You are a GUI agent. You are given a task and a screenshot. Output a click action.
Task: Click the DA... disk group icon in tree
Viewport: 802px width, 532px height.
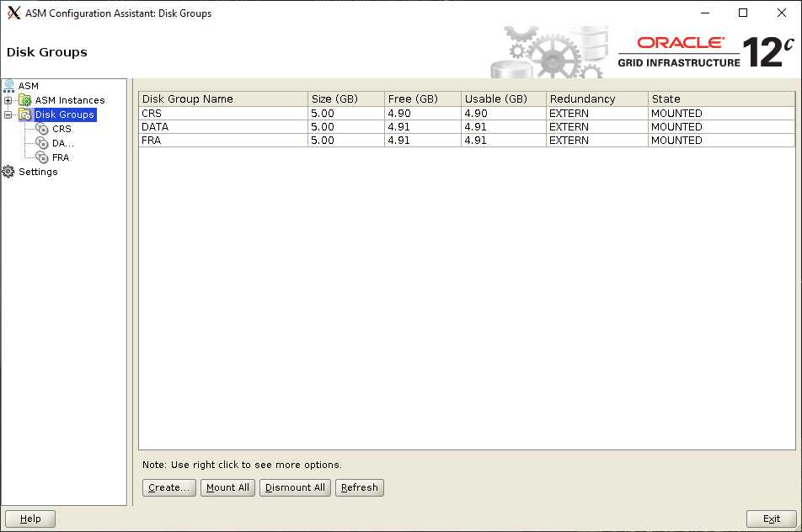click(x=42, y=143)
